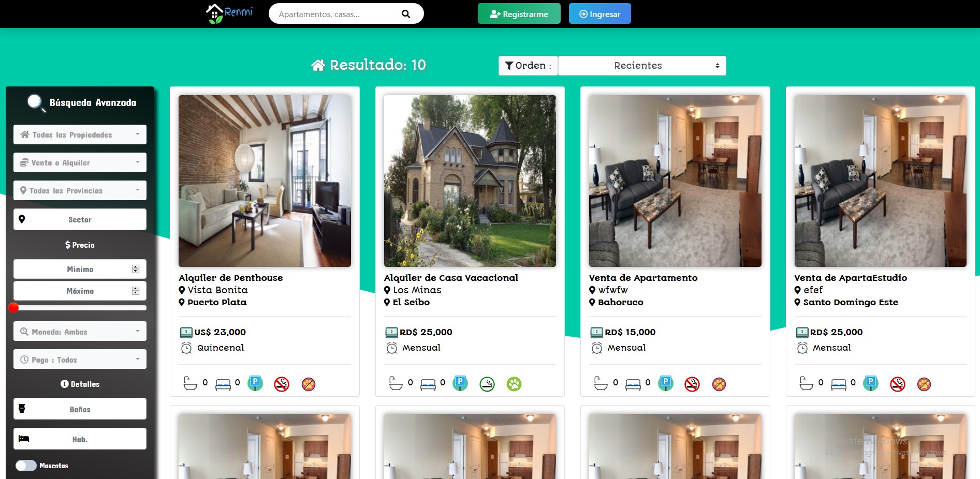The height and width of the screenshot is (479, 980).
Task: Open the Alquiler de Penthouse listing title
Action: pyautogui.click(x=231, y=278)
